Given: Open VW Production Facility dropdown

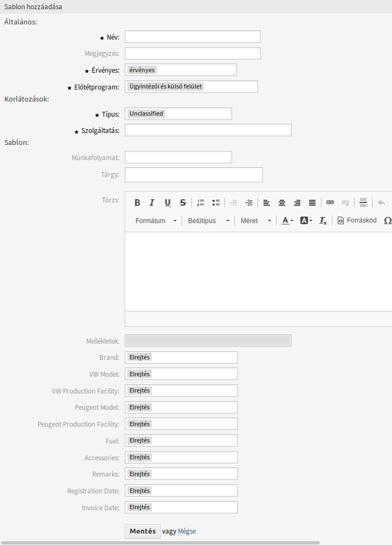Looking at the screenshot, I should point(181,391).
